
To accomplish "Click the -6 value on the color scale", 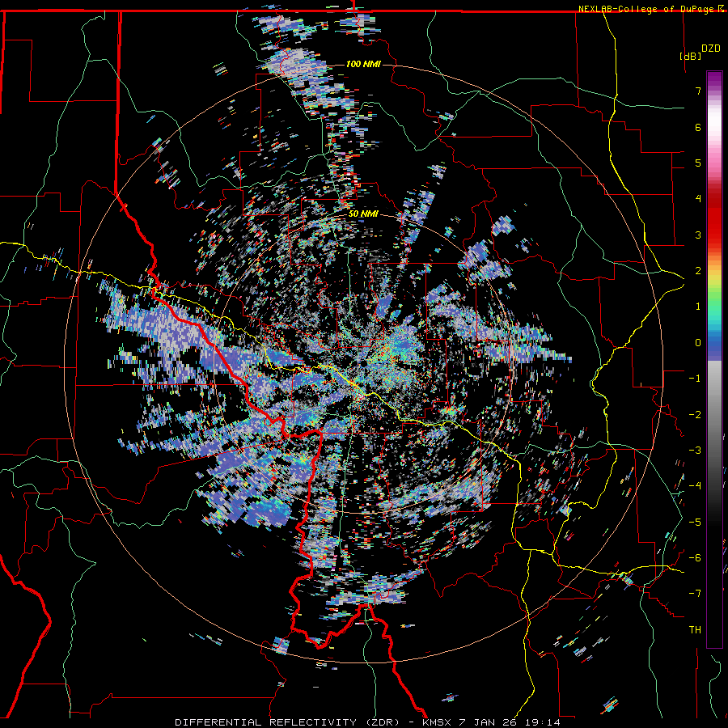I will coord(695,558).
